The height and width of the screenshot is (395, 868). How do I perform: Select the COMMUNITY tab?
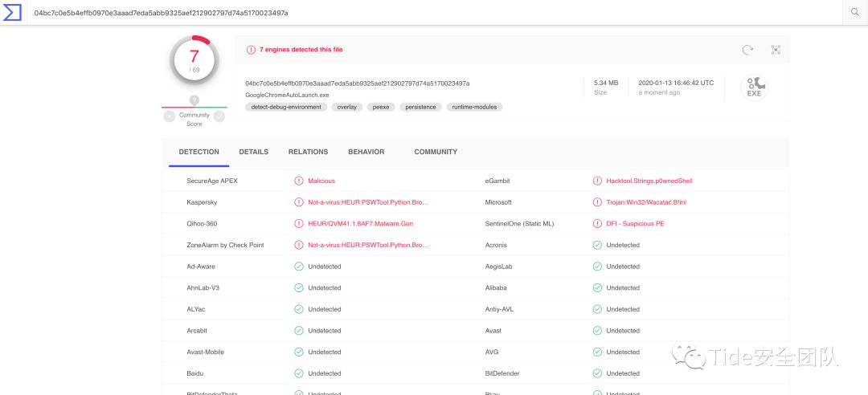(436, 152)
